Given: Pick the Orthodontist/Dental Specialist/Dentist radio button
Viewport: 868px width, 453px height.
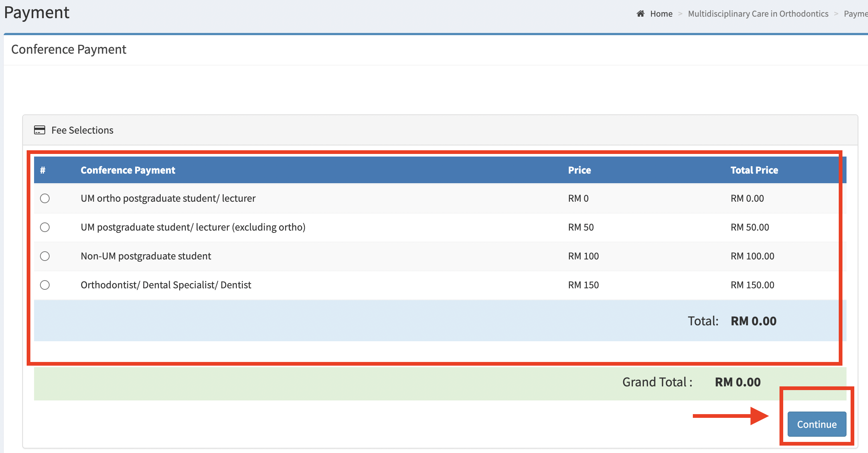Looking at the screenshot, I should pyautogui.click(x=45, y=285).
